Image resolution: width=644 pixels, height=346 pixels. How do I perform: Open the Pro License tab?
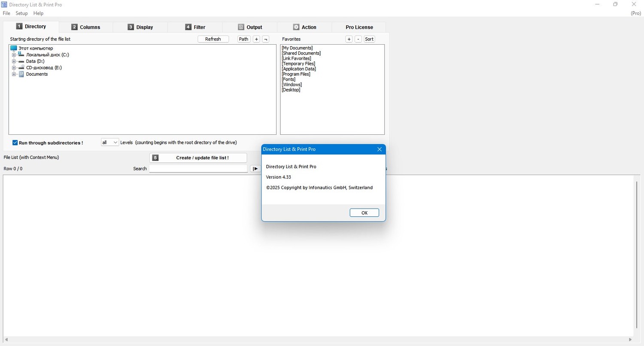point(359,27)
